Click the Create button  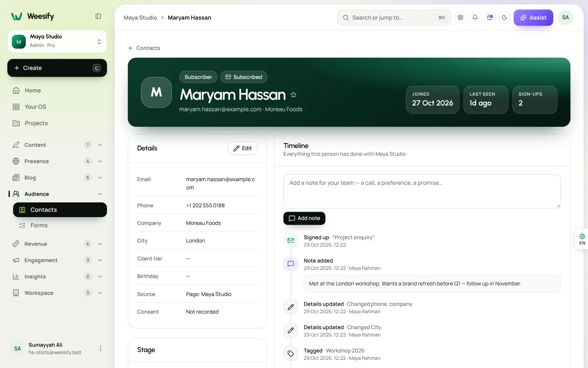point(57,68)
